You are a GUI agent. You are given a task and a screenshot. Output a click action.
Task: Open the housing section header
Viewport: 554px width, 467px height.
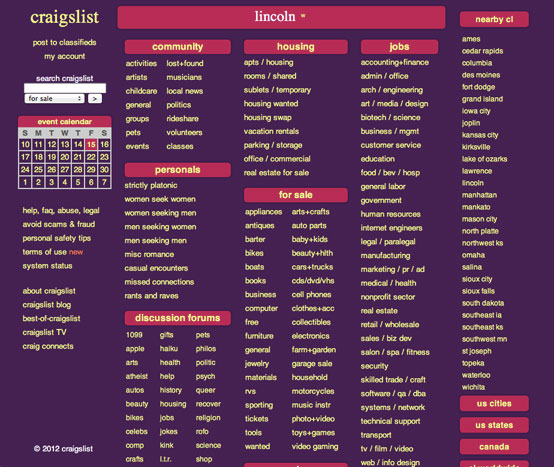pyautogui.click(x=295, y=47)
